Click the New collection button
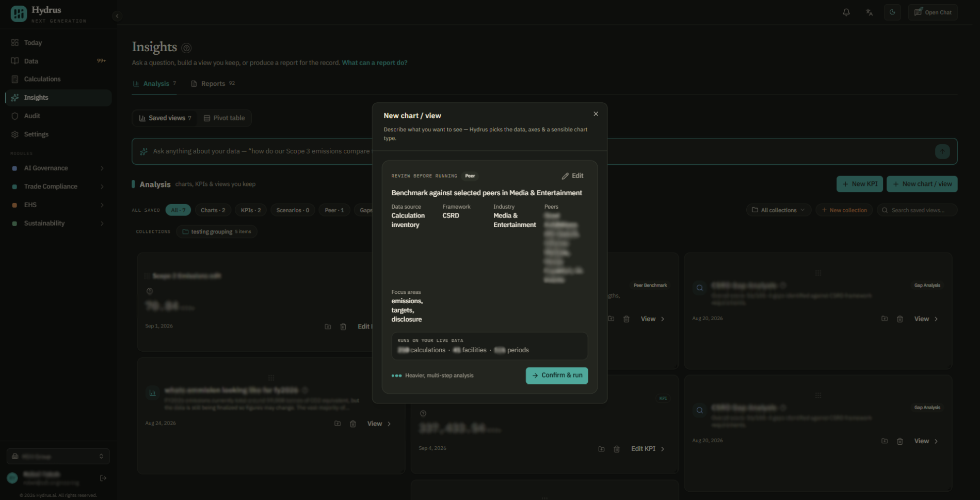The width and height of the screenshot is (980, 500). (x=844, y=210)
